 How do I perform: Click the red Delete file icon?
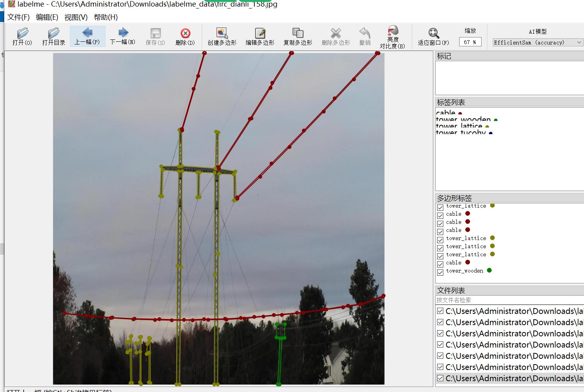[185, 34]
